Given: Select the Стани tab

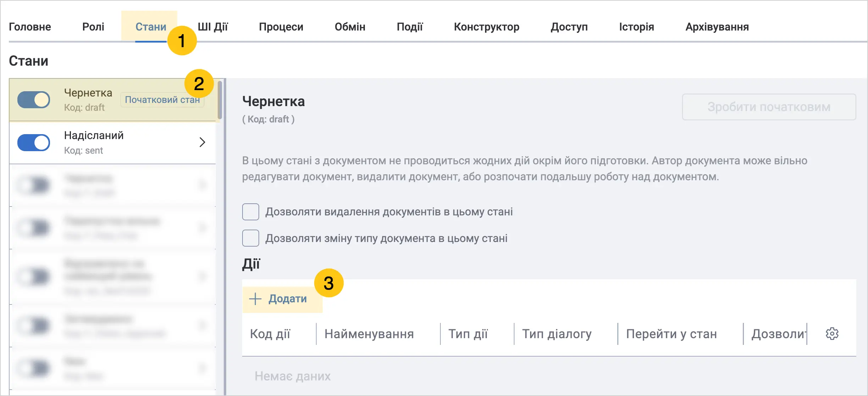Looking at the screenshot, I should [151, 27].
